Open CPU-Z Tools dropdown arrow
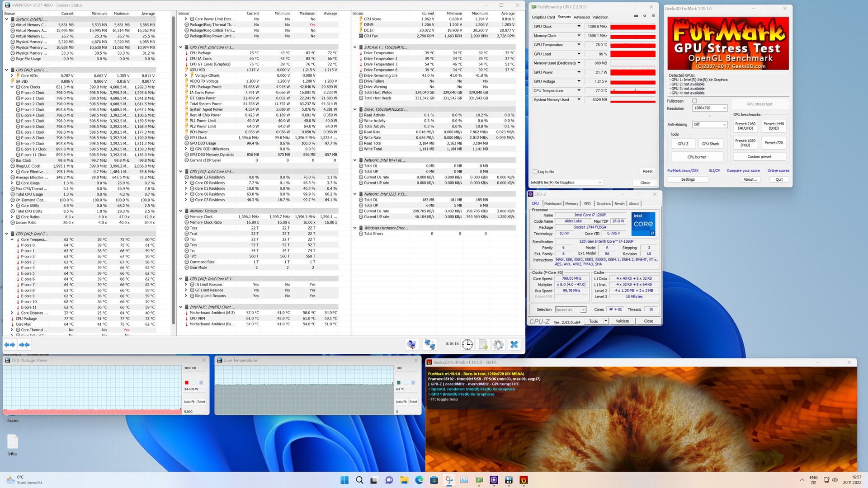Image resolution: width=868 pixels, height=488 pixels. [606, 321]
